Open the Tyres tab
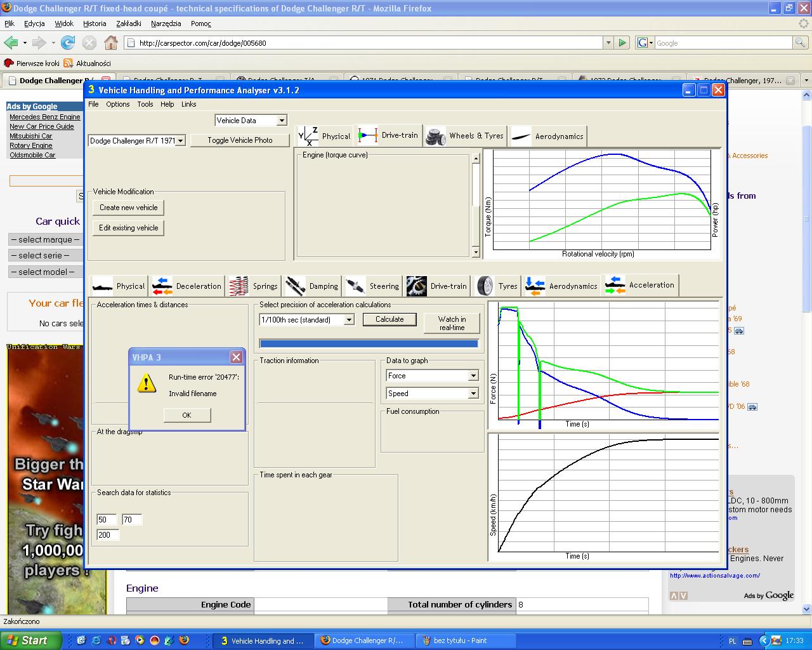 (x=497, y=286)
